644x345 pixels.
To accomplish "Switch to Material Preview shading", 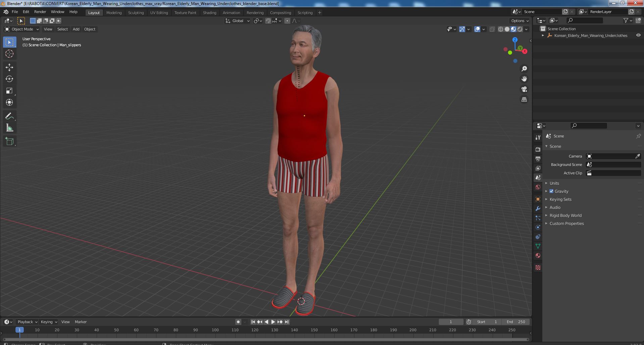I will tap(513, 29).
